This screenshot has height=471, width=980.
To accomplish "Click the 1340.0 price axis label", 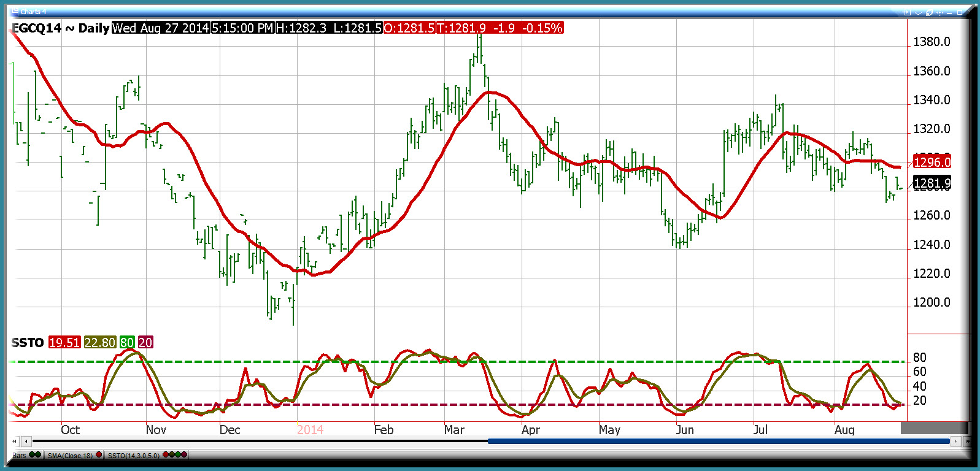I will pos(932,100).
